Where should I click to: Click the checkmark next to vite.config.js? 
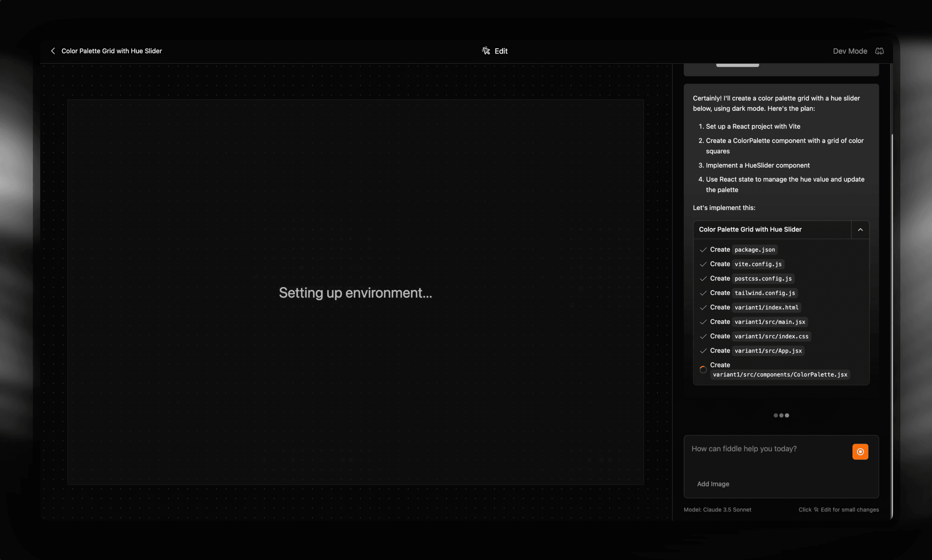point(703,264)
